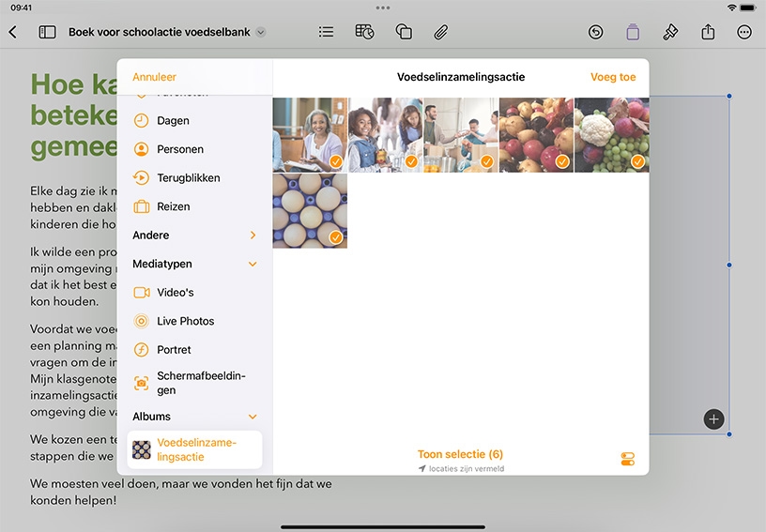Click the Schermafbeeldingen capture icon
766x532 pixels.
(x=141, y=383)
